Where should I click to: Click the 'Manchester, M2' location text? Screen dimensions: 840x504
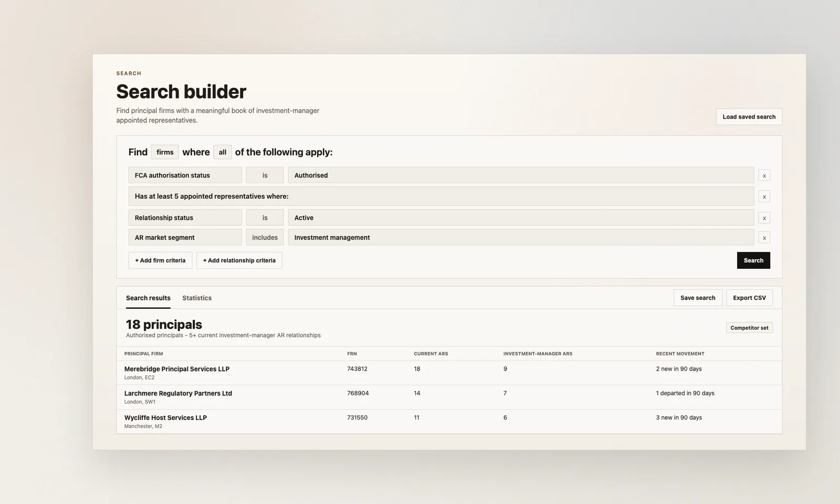tap(143, 426)
